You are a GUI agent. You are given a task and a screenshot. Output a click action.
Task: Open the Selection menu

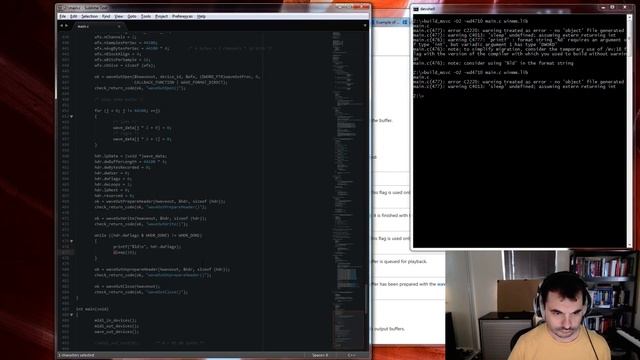(x=89, y=16)
